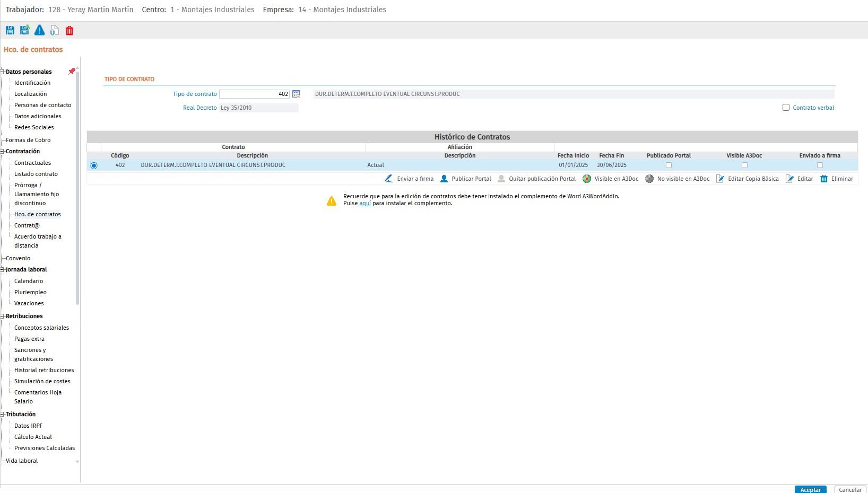This screenshot has width=868, height=493.
Task: Select the contract 402 radio button
Action: coord(94,165)
